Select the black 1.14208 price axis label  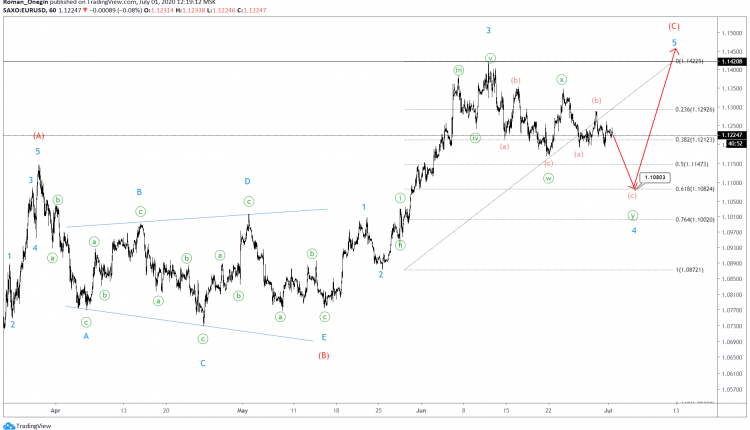732,62
